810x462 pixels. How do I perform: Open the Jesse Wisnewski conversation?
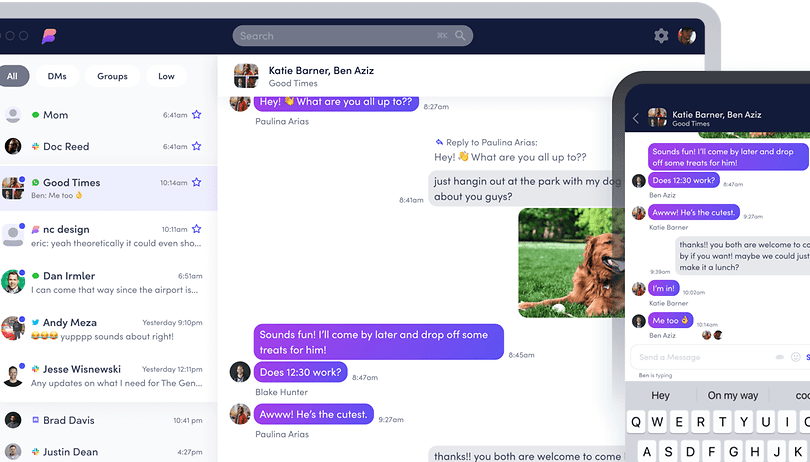click(108, 376)
